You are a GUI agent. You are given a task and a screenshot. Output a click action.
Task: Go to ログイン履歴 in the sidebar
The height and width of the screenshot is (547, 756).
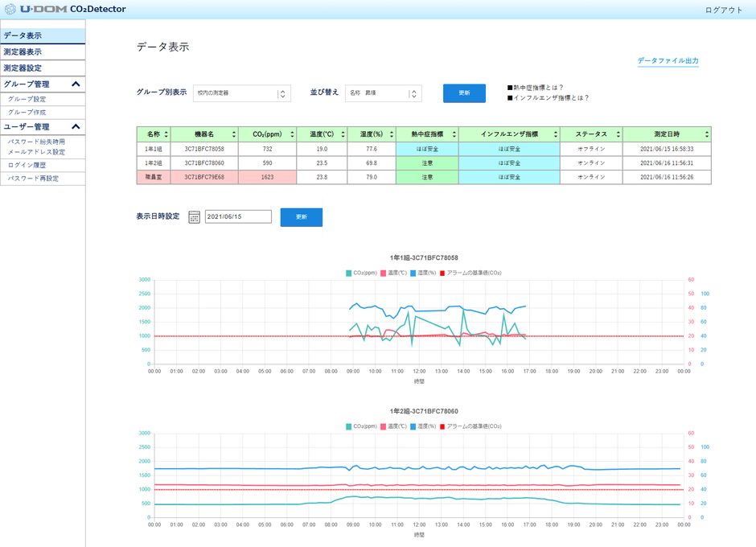[x=27, y=165]
